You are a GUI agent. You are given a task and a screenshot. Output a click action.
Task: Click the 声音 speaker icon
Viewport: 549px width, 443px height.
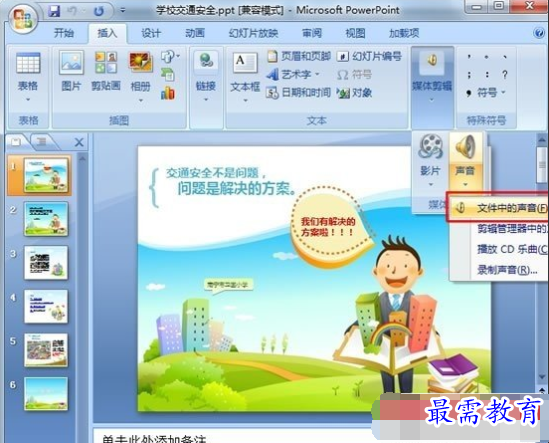[x=465, y=147]
